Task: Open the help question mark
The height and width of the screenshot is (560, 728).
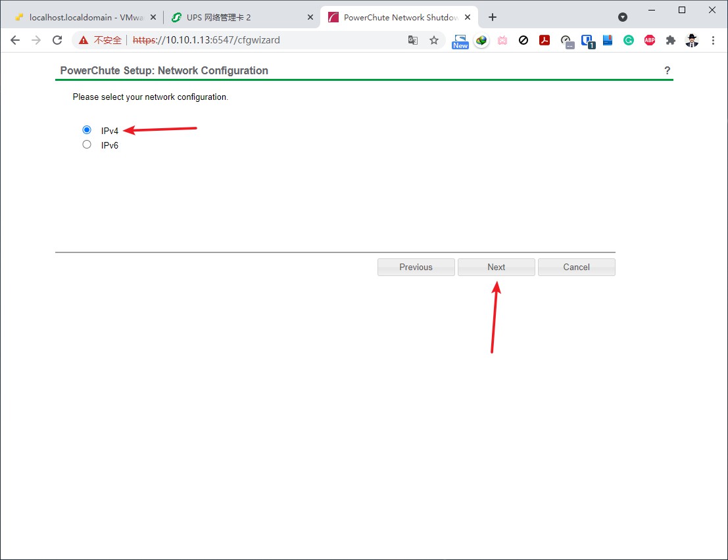Action: (667, 70)
